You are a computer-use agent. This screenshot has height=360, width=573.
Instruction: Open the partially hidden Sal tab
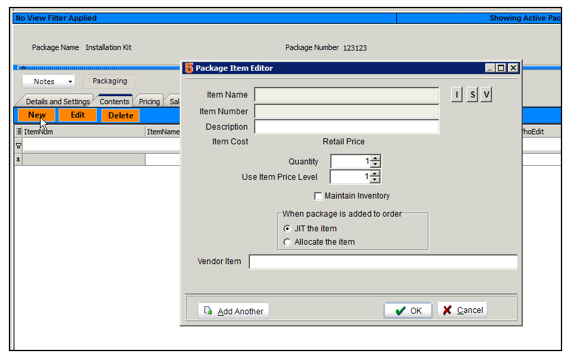[173, 101]
